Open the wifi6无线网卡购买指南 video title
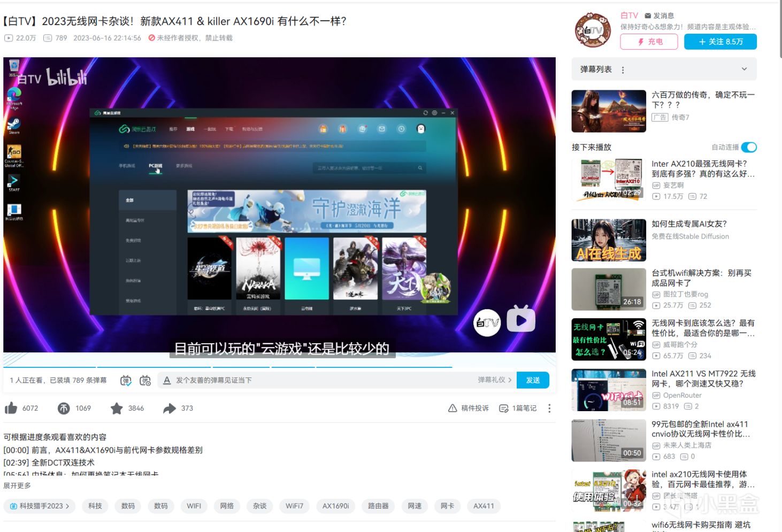This screenshot has height=532, width=782. (x=701, y=525)
